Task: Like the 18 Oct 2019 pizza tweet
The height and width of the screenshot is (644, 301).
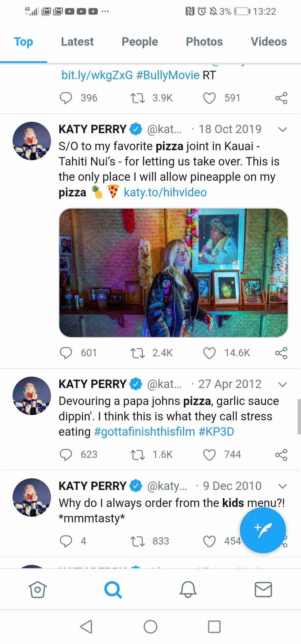Action: tap(209, 353)
